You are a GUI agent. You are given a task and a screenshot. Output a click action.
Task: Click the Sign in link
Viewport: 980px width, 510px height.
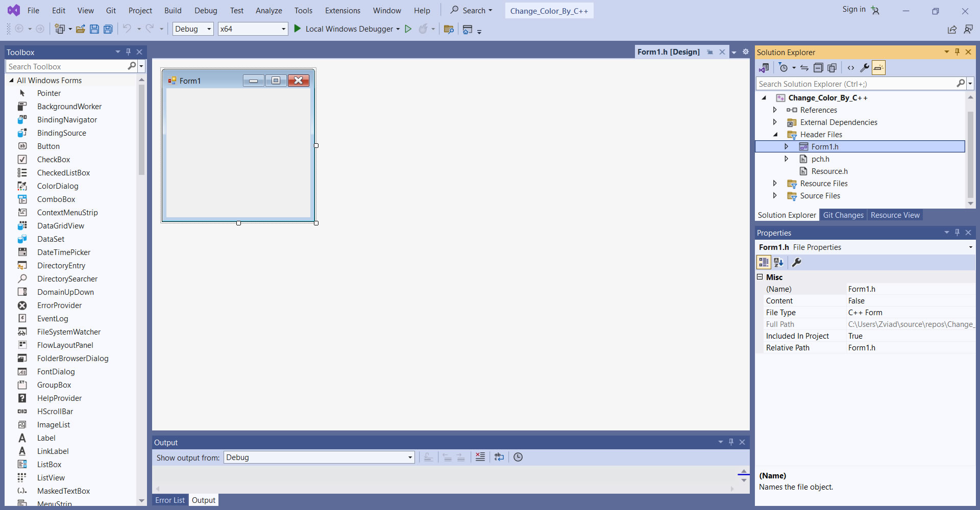[x=853, y=9]
